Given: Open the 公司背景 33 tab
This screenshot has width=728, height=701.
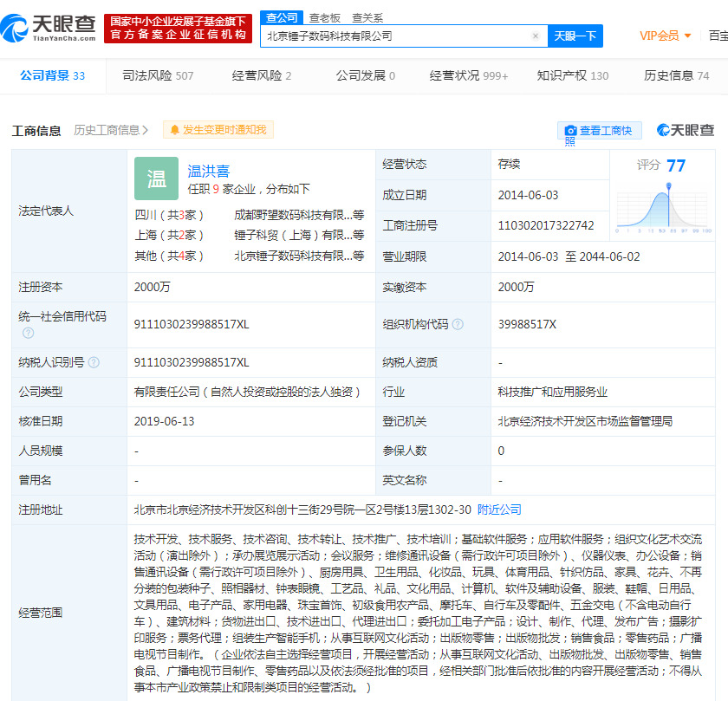Looking at the screenshot, I should point(53,75).
